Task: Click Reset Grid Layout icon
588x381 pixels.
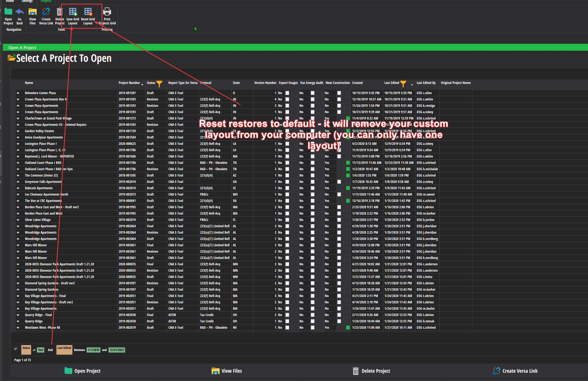Action: click(x=88, y=12)
